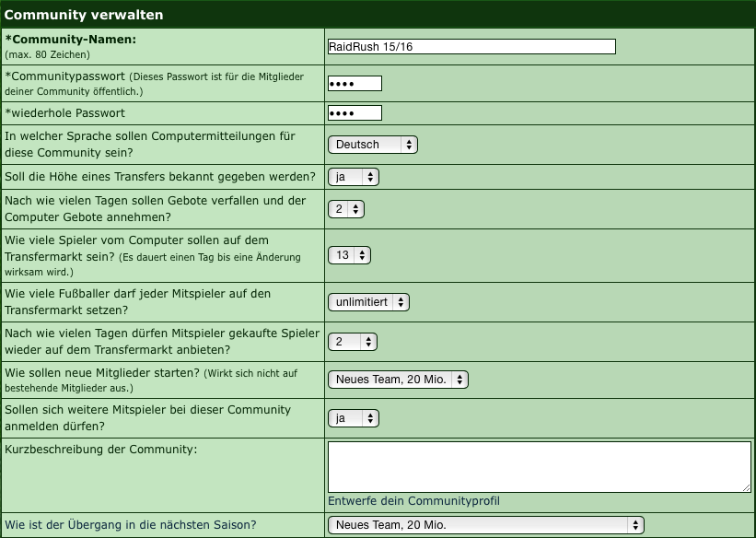Click 'Nach wie vielen Tagen dürfen Mitspieler' question
This screenshot has width=756, height=538.
point(162,342)
